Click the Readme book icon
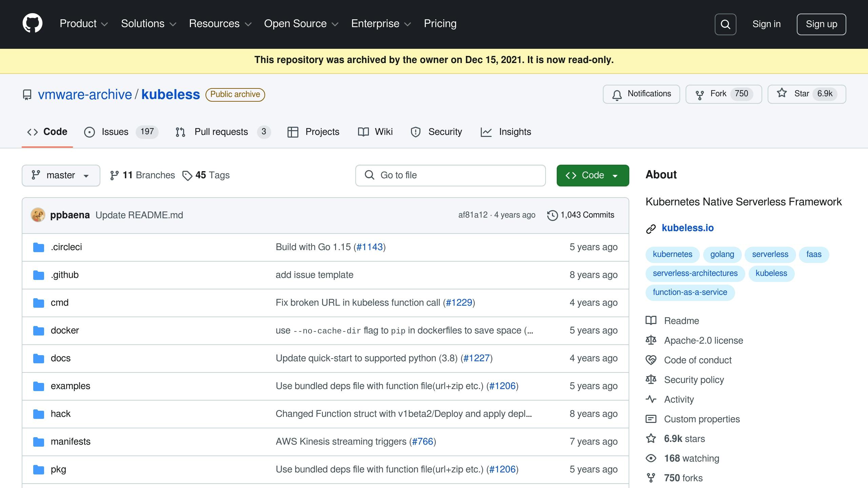The width and height of the screenshot is (868, 488). (x=651, y=321)
